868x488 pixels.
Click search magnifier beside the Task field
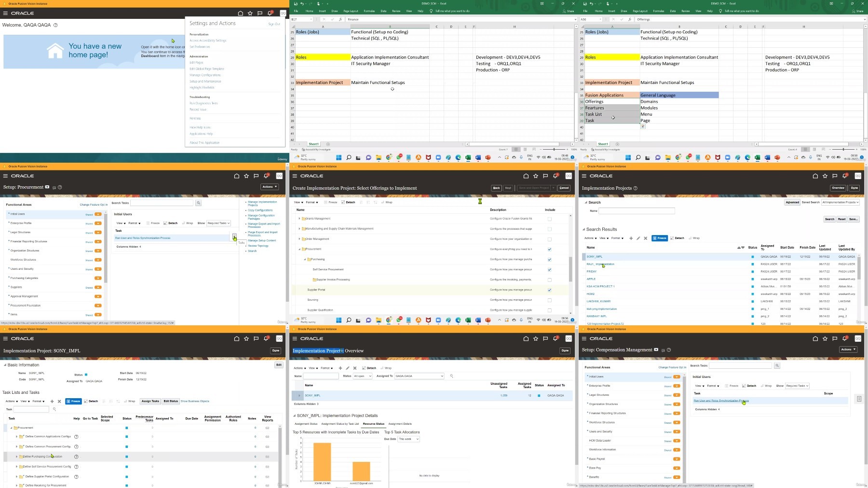(x=54, y=409)
